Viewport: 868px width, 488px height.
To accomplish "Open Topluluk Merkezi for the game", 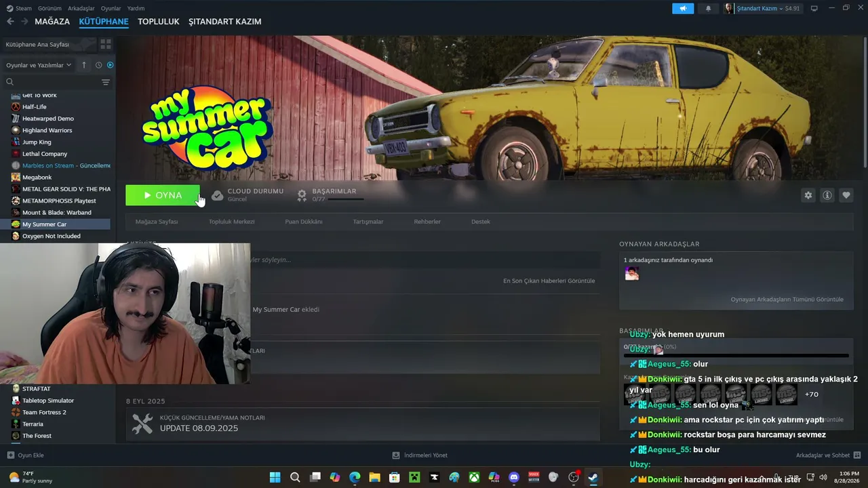I will pyautogui.click(x=231, y=222).
